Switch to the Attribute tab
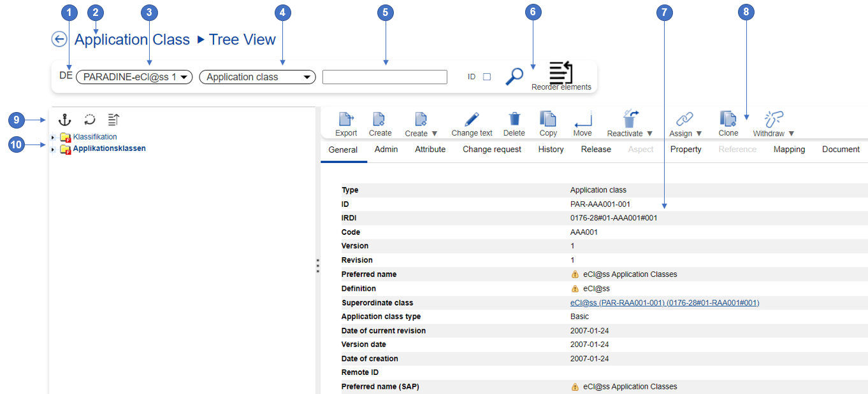 [430, 150]
